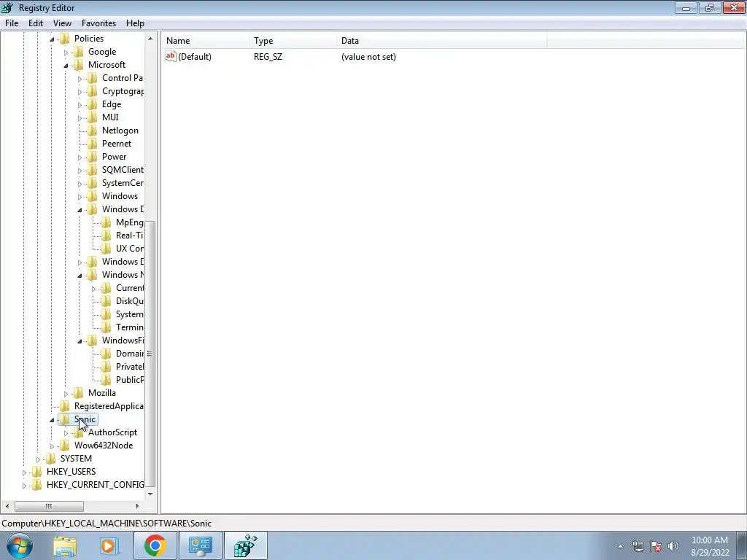Open Windows Explorer from the taskbar
Viewport: 747px width, 560px height.
(x=65, y=545)
